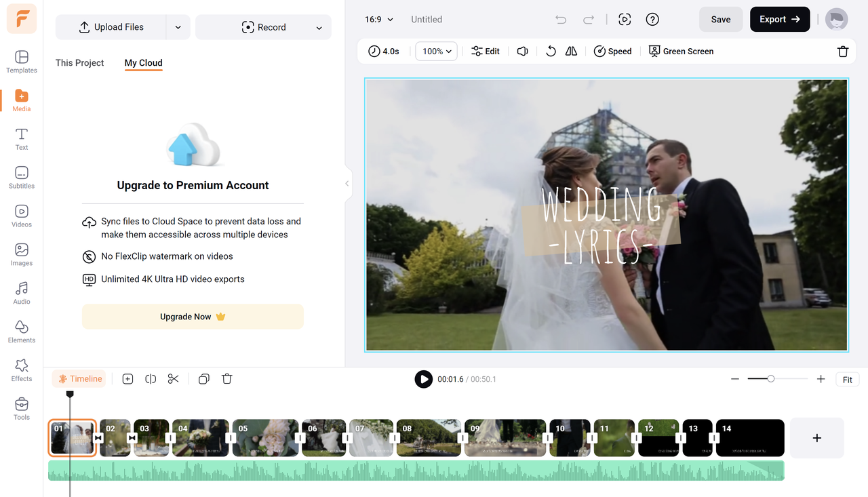
Task: Select scene 08 thumbnail
Action: point(429,438)
